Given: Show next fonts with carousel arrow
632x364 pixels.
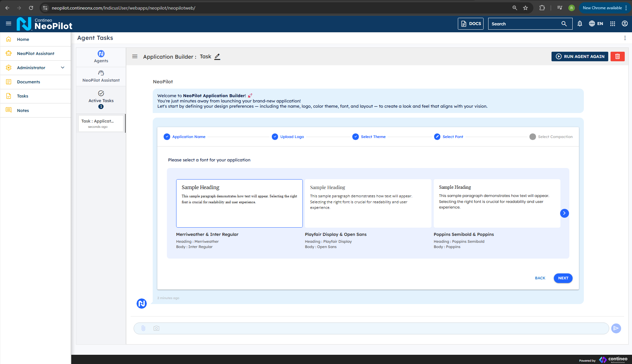Looking at the screenshot, I should point(564,213).
